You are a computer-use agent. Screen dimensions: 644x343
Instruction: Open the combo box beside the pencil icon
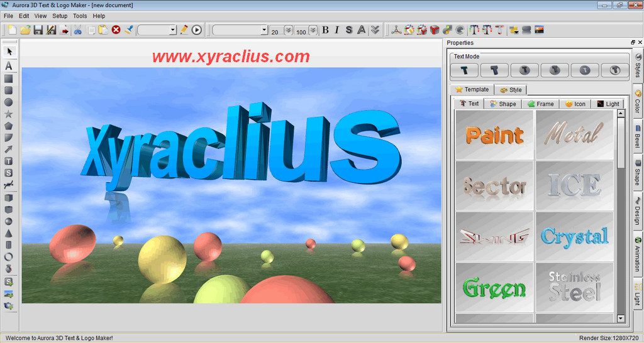pyautogui.click(x=172, y=30)
